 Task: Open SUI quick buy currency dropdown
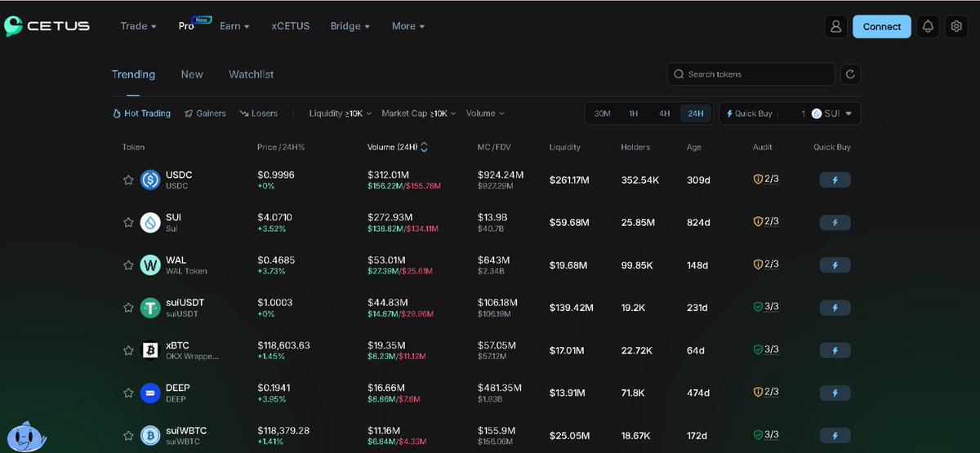tap(832, 113)
